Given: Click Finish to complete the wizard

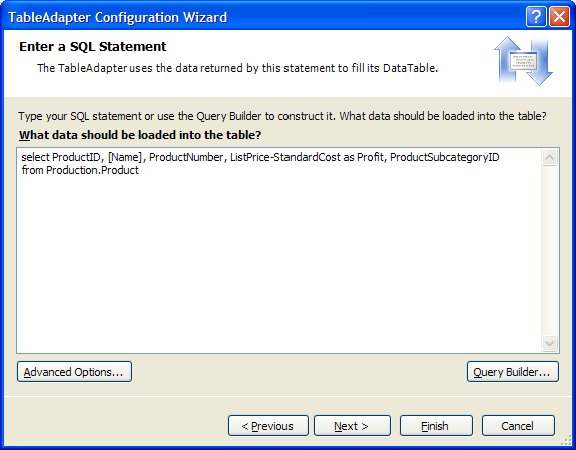Looking at the screenshot, I should (436, 426).
